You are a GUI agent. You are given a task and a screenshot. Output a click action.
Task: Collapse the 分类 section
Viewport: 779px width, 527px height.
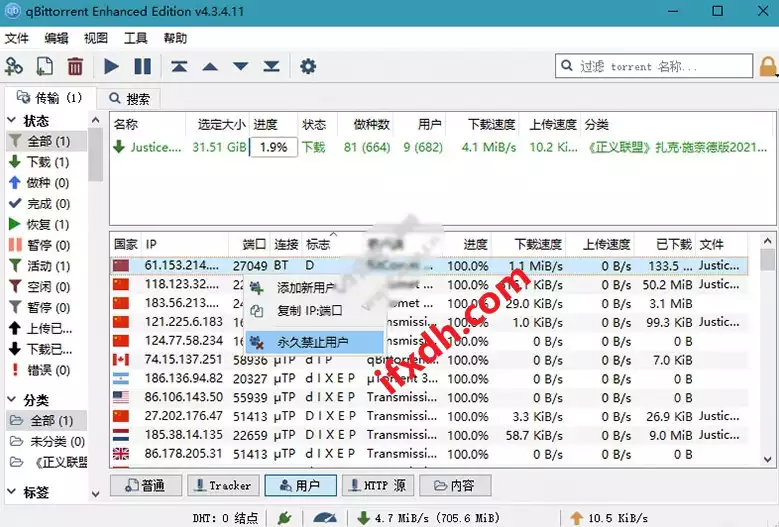pyautogui.click(x=12, y=400)
